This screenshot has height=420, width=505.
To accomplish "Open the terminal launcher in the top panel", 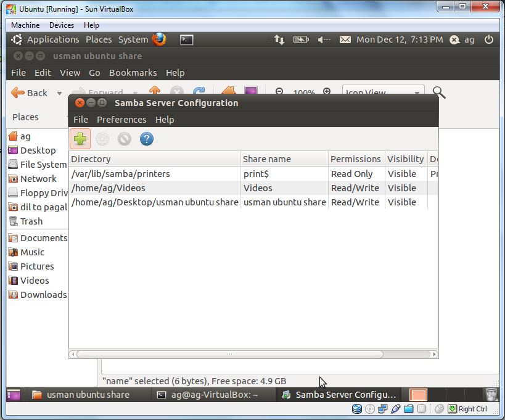I will pos(186,39).
